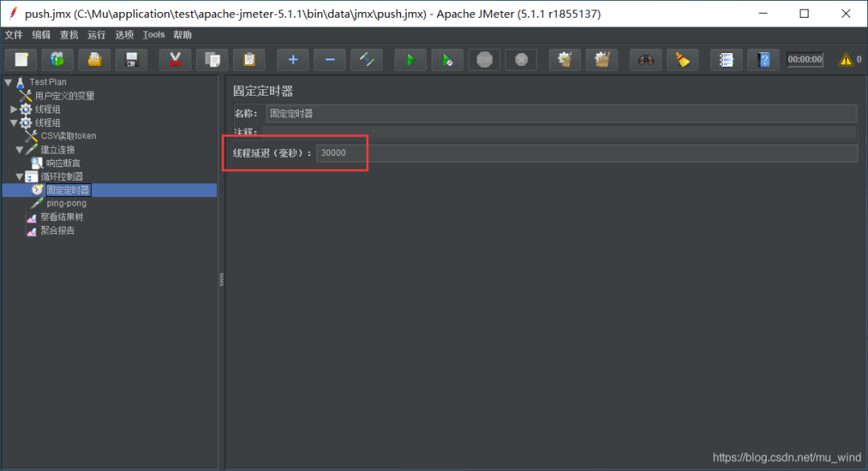Click Start no pauses icon

click(448, 59)
